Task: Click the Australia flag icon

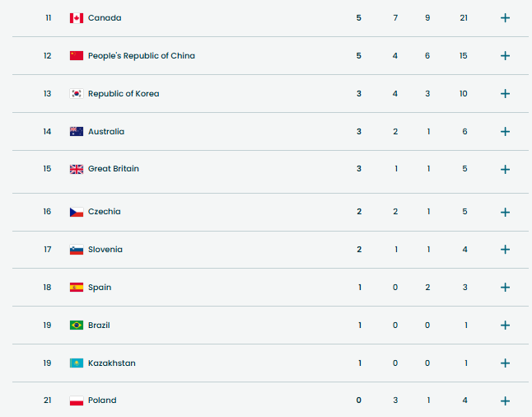Action: pos(77,132)
